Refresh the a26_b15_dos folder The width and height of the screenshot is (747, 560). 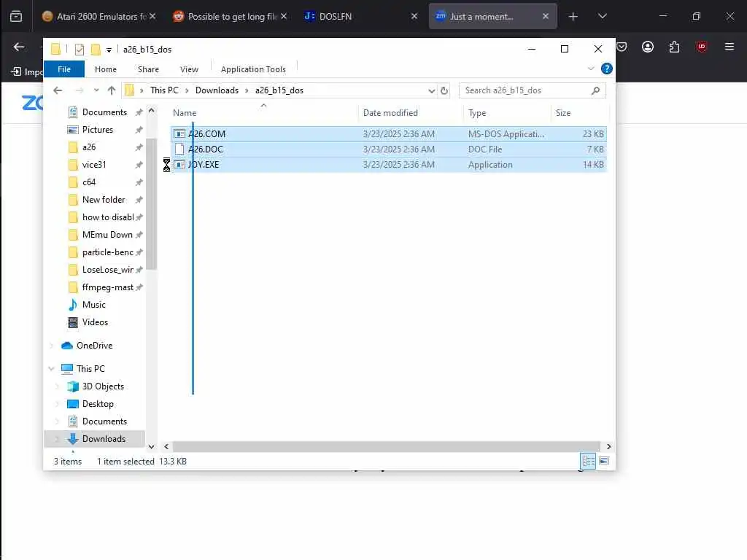(x=444, y=90)
